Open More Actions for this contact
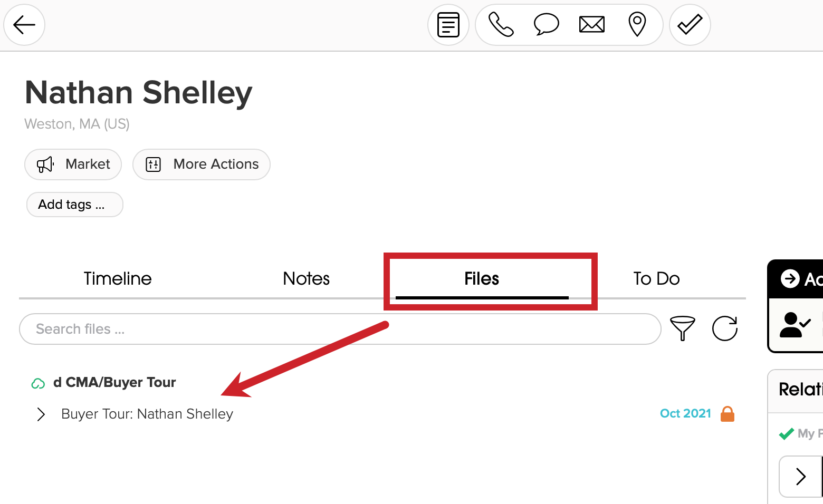The height and width of the screenshot is (504, 823). 201,164
